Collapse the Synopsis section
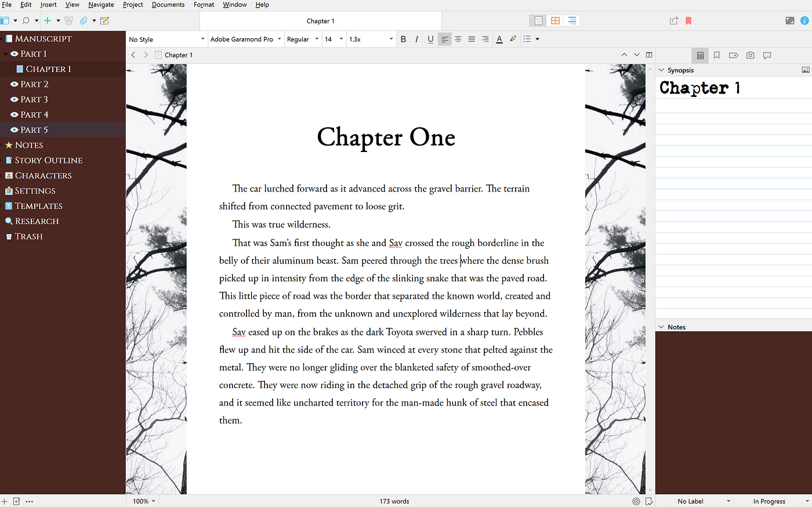The width and height of the screenshot is (812, 507). [661, 70]
